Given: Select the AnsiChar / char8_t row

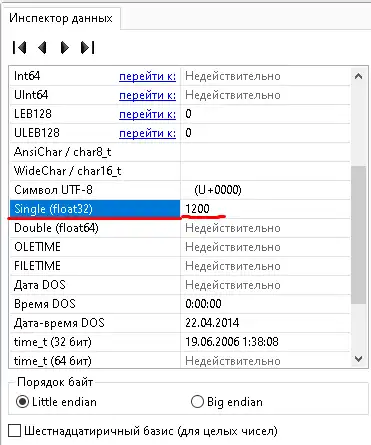Looking at the screenshot, I should 180,152.
